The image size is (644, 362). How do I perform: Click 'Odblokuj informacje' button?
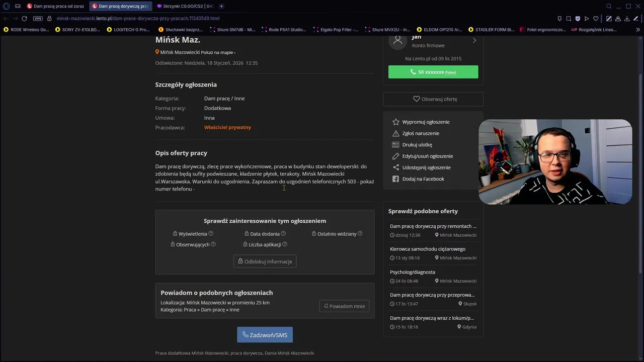[265, 261]
